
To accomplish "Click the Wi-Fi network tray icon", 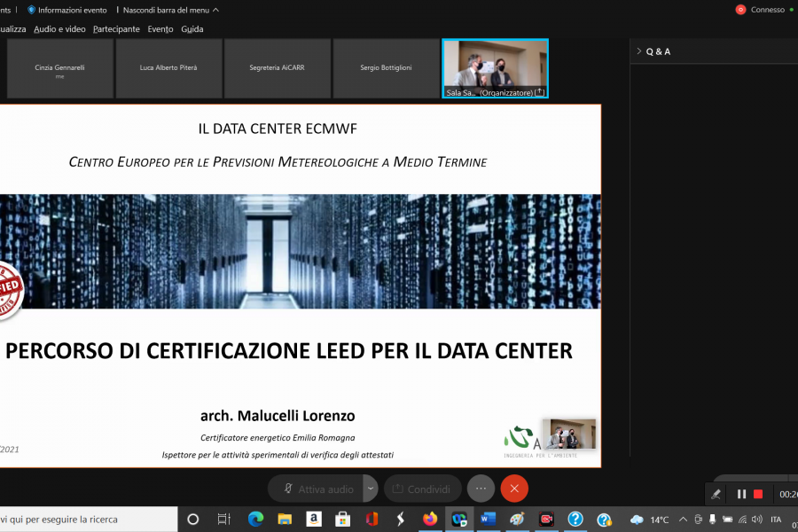I will point(742,520).
